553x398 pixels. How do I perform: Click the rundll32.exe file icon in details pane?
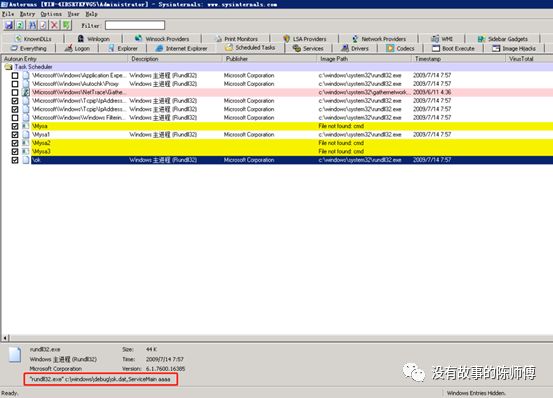tap(15, 355)
